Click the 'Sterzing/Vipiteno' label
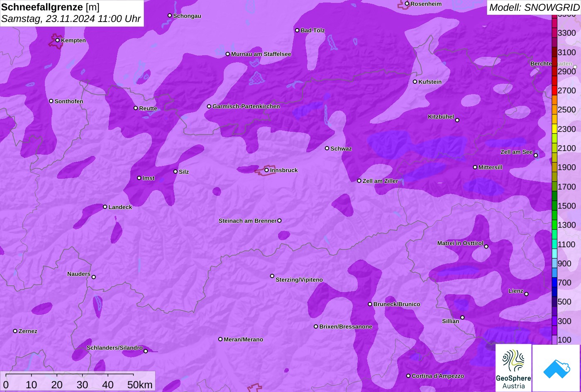The width and height of the screenshot is (581, 392). [x=299, y=280]
